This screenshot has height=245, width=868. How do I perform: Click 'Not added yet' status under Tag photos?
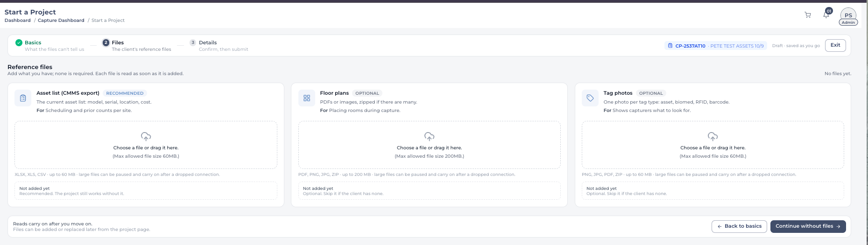tap(601, 189)
